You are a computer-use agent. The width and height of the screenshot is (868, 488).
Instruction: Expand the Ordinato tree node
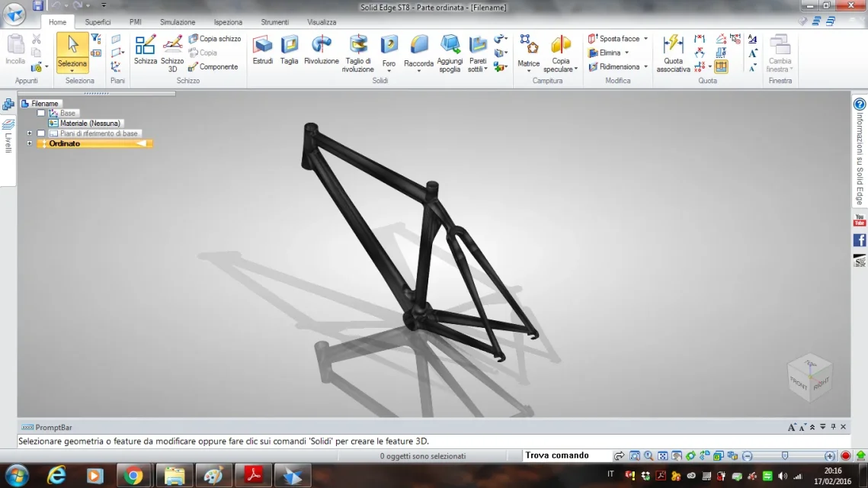30,143
